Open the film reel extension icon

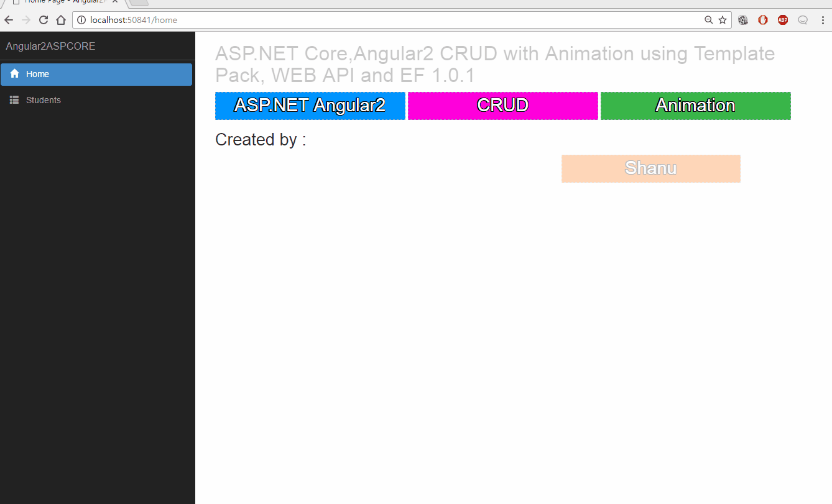[x=743, y=20]
